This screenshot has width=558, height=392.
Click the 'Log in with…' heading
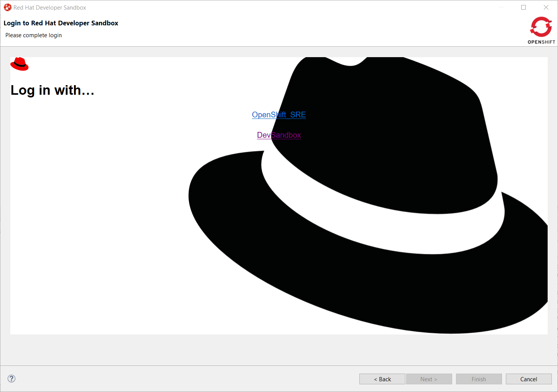(x=53, y=90)
